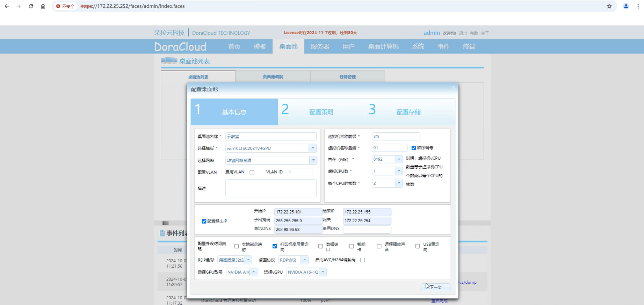This screenshot has height=305, width=644.
Task: Open the browser home page
Action: point(43,6)
